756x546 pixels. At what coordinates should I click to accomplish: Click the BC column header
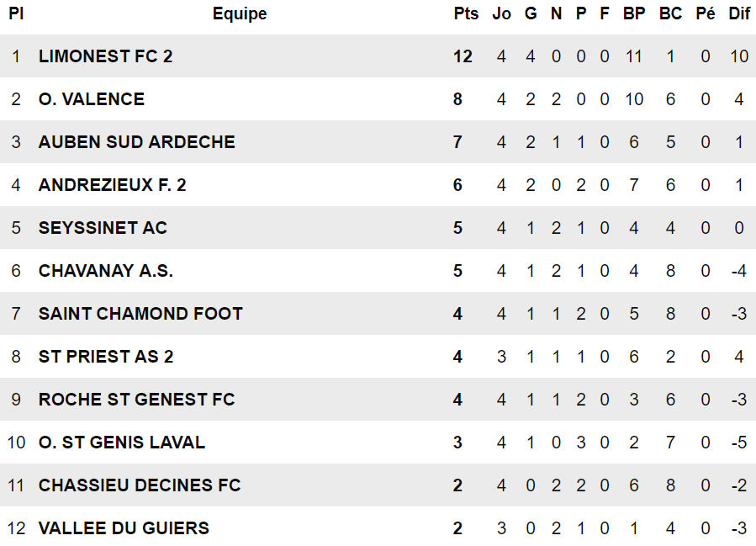[x=670, y=13]
